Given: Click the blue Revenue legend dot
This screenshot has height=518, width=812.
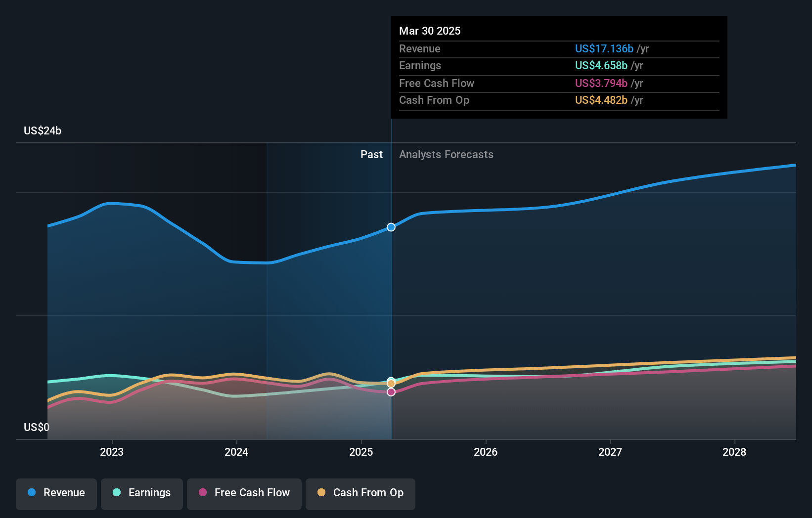Looking at the screenshot, I should pyautogui.click(x=31, y=493).
